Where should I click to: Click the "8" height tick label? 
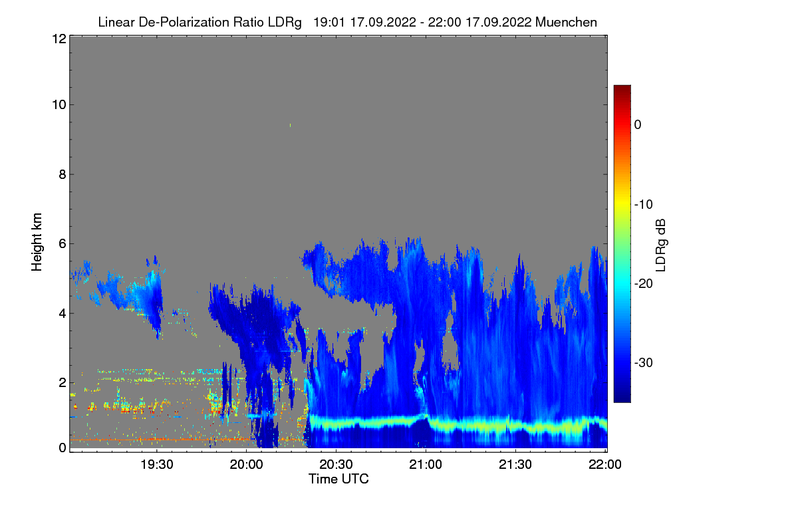tap(63, 174)
